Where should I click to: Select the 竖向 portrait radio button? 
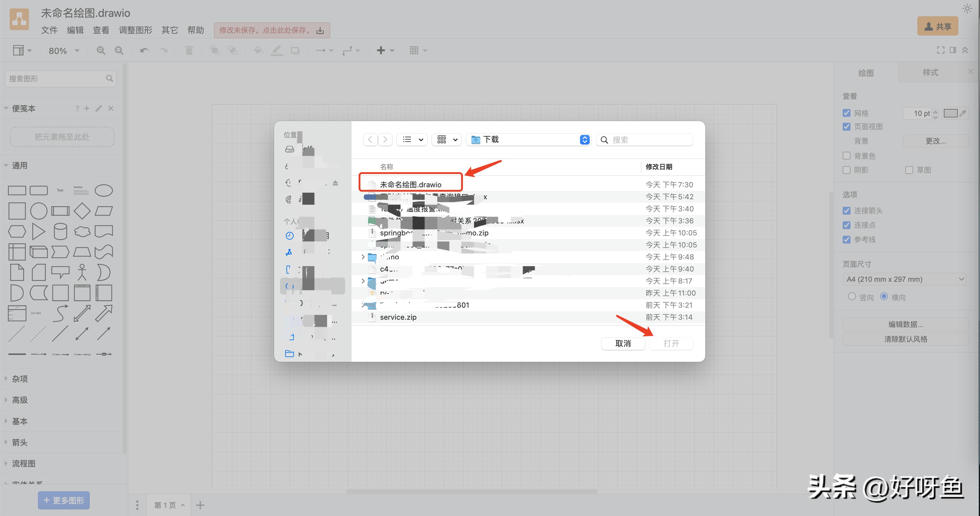tap(852, 297)
